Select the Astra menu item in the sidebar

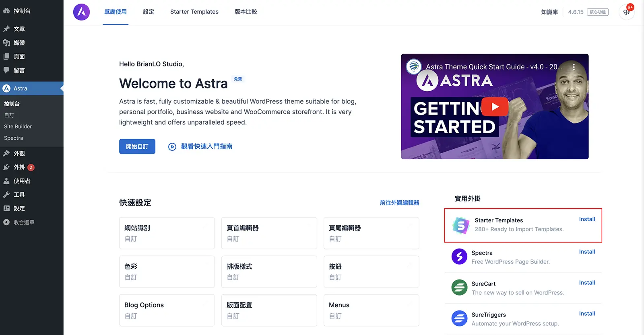tap(32, 88)
